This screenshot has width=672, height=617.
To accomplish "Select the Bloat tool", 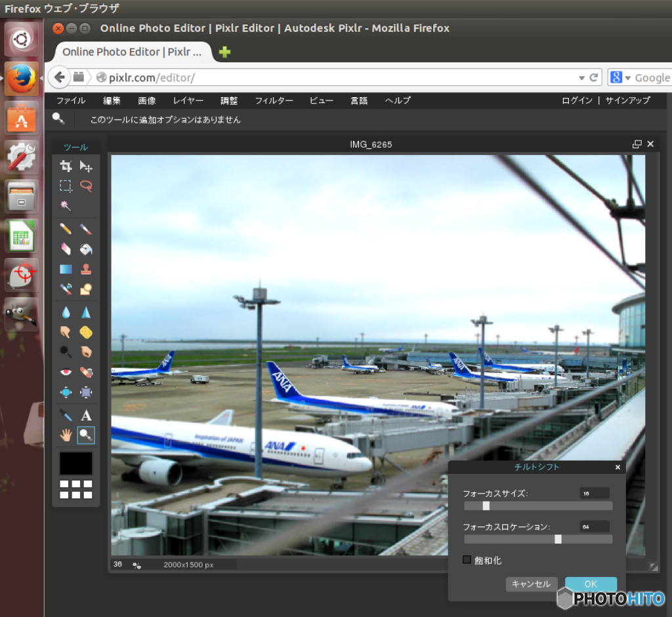I will pos(66,392).
